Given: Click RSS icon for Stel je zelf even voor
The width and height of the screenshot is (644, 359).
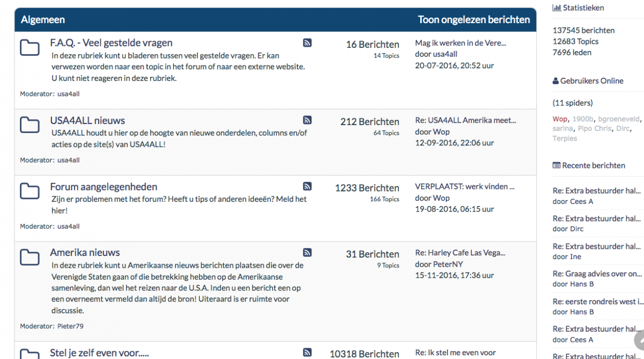Looking at the screenshot, I should (308, 353).
